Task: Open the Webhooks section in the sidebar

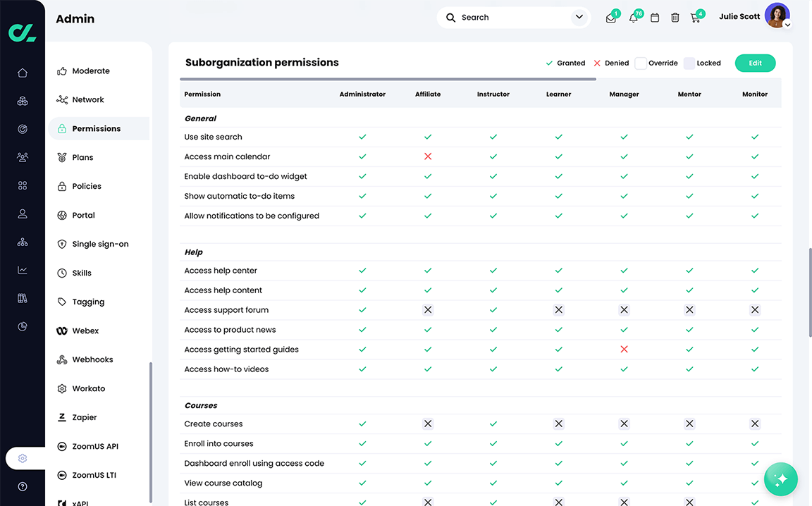Action: tap(92, 359)
